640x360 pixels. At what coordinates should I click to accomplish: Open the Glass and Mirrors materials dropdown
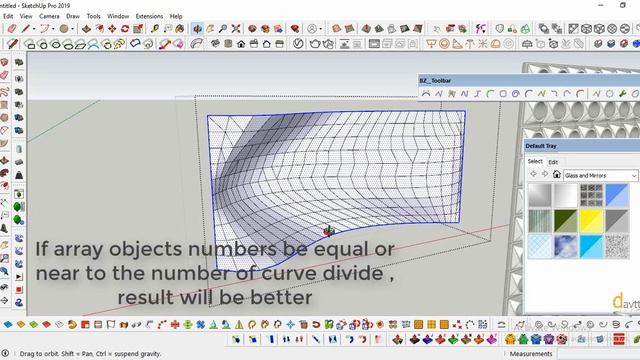(600, 176)
